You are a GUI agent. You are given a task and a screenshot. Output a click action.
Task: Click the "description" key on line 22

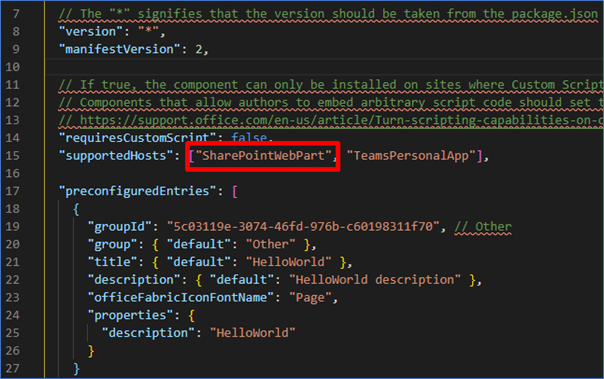pos(134,280)
